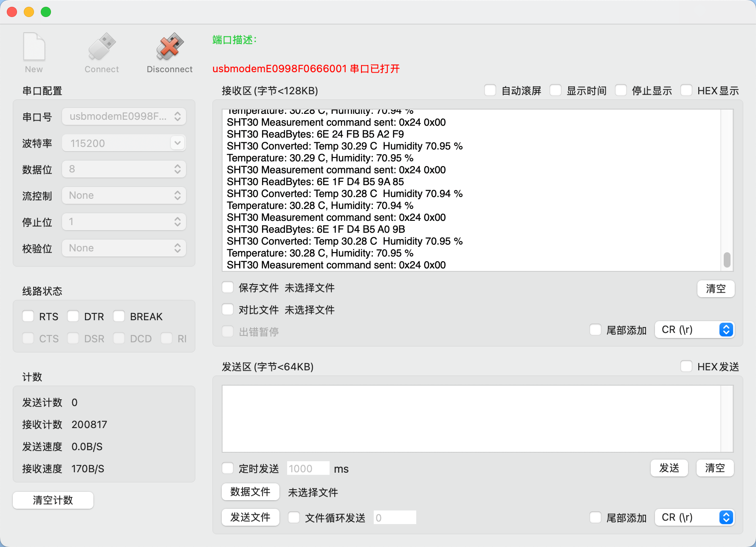The image size is (756, 547).
Task: Check the 显示时间 show time option
Action: tap(556, 90)
